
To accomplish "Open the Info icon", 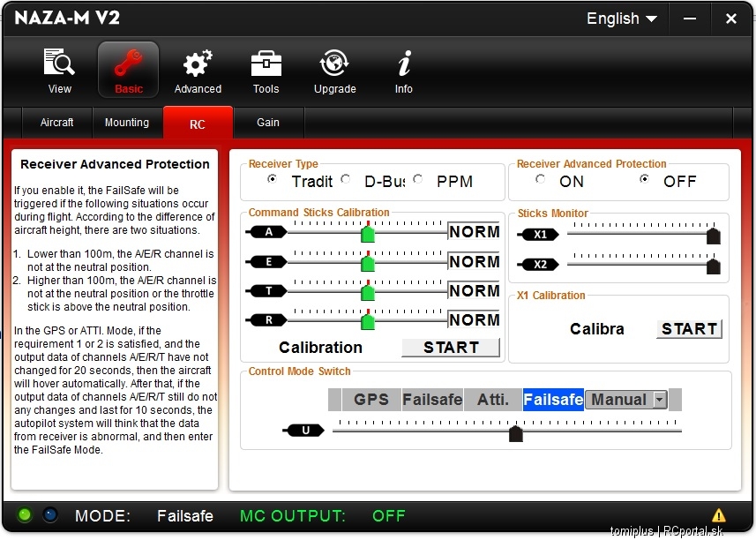I will pyautogui.click(x=404, y=64).
